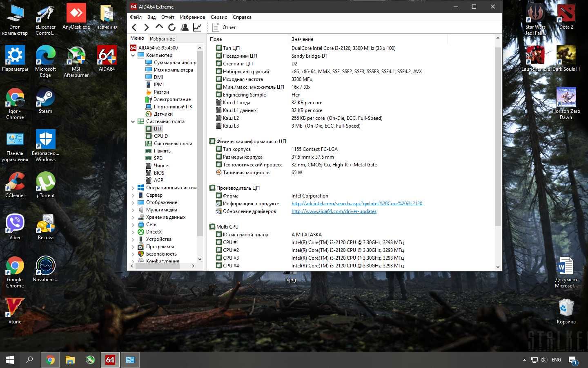Open the Файл menu
The width and height of the screenshot is (588, 368).
pos(136,17)
